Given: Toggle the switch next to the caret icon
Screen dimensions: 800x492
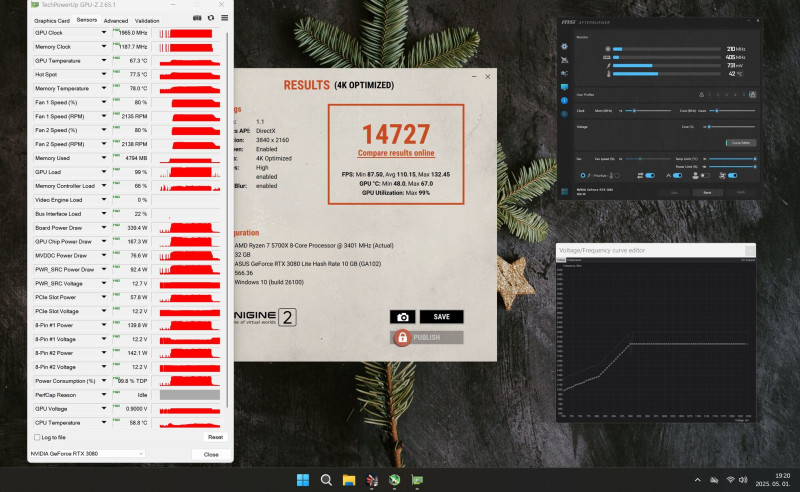Looking at the screenshot, I should (678, 176).
